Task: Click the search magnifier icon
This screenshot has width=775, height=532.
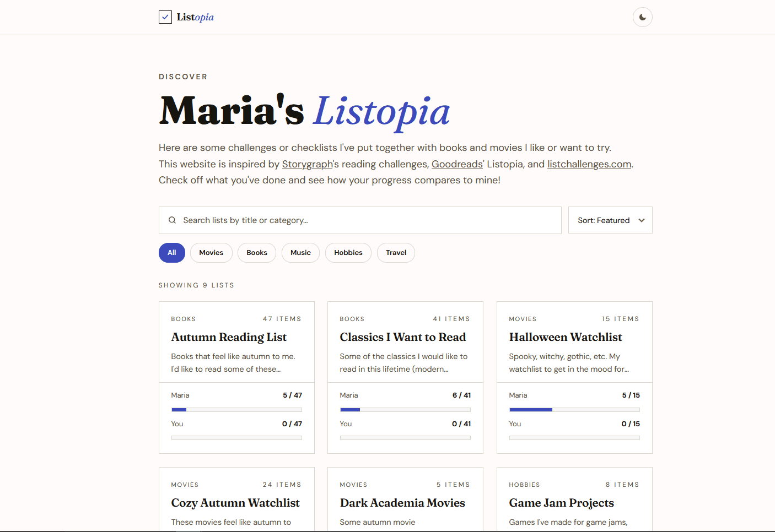Action: click(173, 220)
